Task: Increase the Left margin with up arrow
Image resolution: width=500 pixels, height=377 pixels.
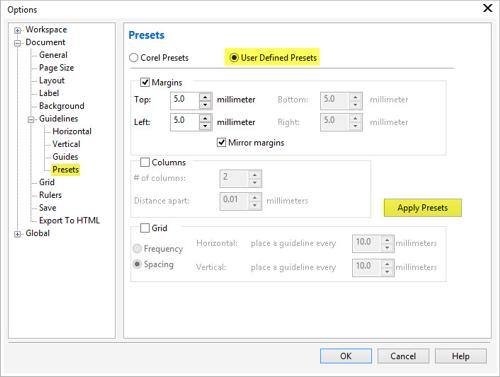Action: [205, 118]
